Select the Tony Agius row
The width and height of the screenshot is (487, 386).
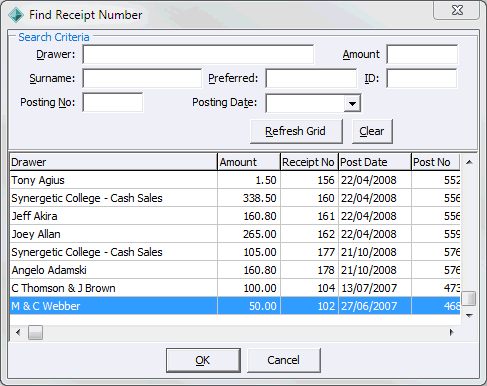(x=235, y=180)
